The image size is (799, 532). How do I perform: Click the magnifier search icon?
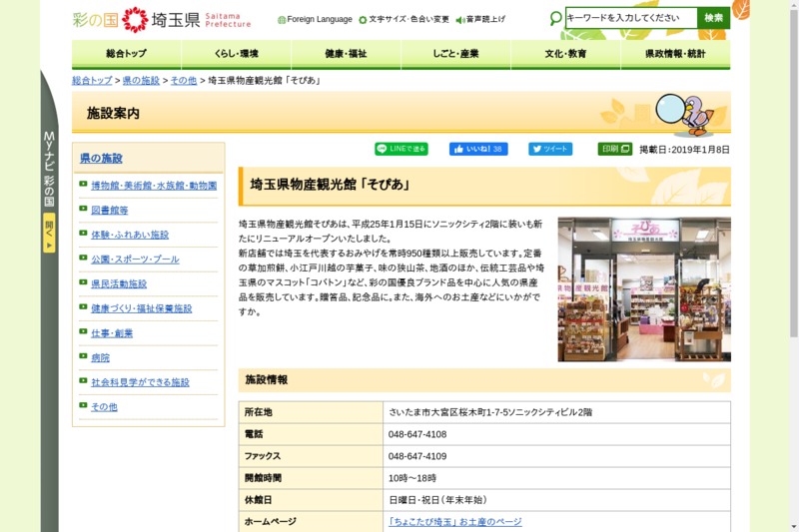[556, 18]
